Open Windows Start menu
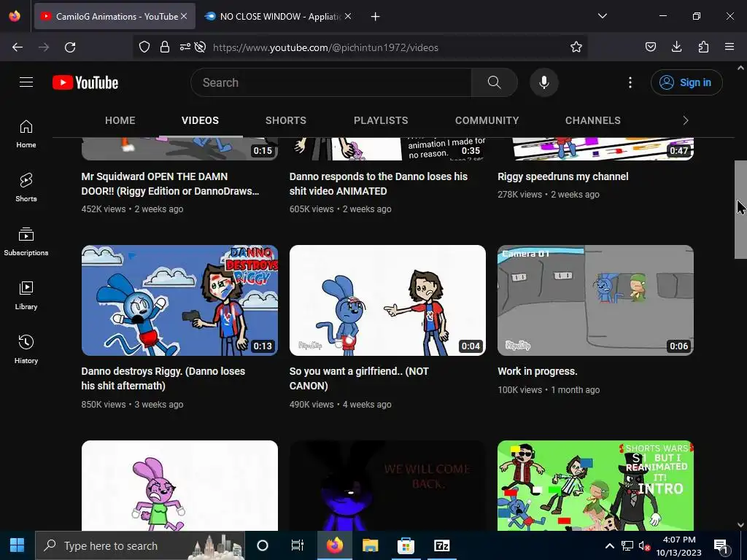The height and width of the screenshot is (560, 747). pyautogui.click(x=18, y=545)
